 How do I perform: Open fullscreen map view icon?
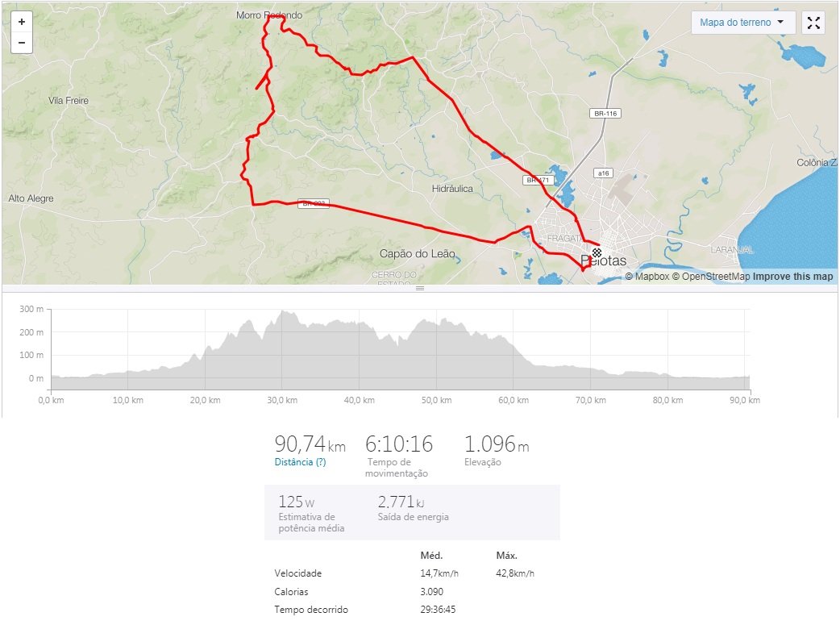(x=813, y=23)
